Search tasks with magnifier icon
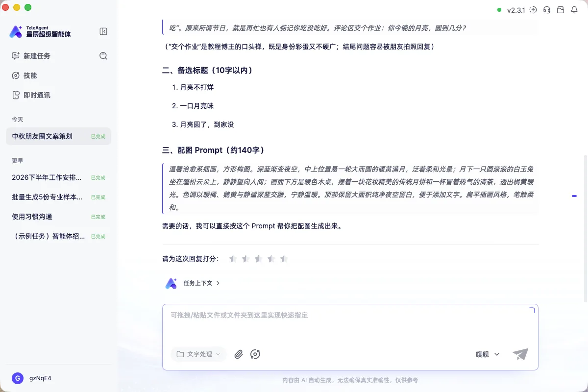 pyautogui.click(x=103, y=56)
